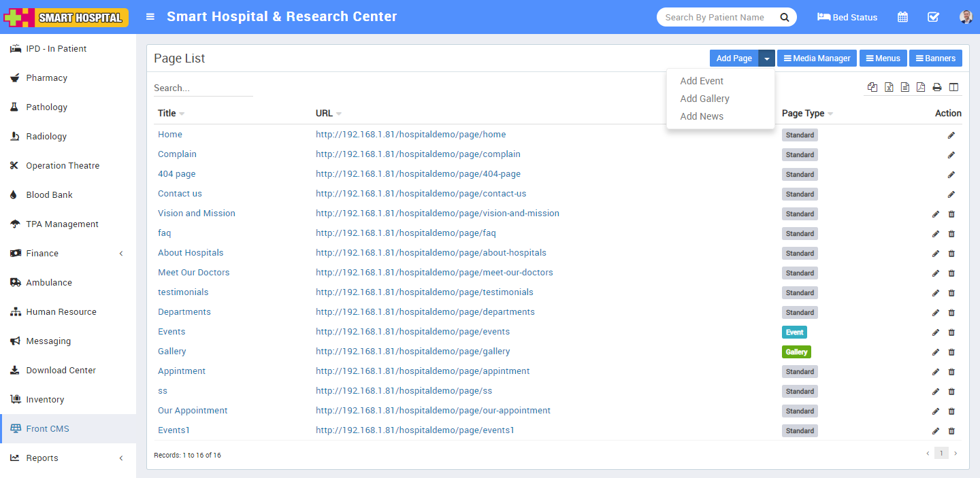Collapse the Add Page dropdown caret

click(767, 58)
